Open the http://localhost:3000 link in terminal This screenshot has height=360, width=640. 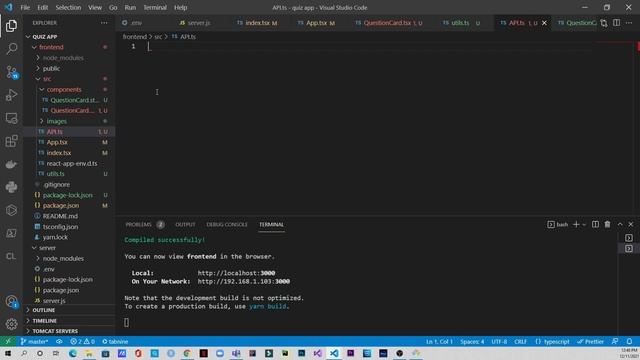236,273
